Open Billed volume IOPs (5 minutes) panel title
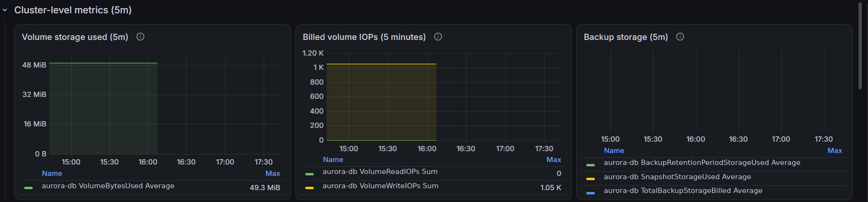Viewport: 868px width, 202px height. tap(364, 37)
